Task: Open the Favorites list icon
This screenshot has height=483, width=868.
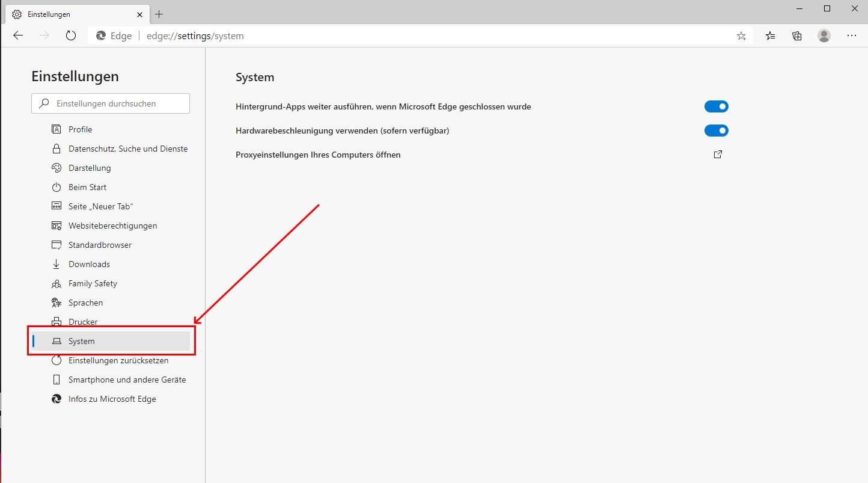Action: pyautogui.click(x=771, y=36)
